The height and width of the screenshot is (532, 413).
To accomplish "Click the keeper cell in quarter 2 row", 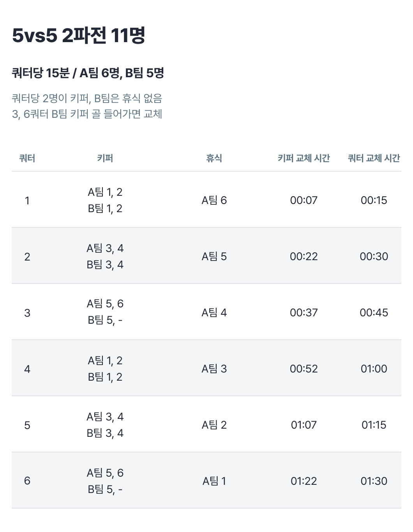I will [x=105, y=256].
